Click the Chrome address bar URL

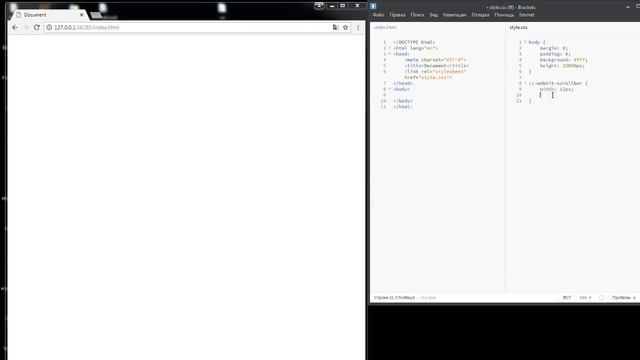(x=87, y=27)
